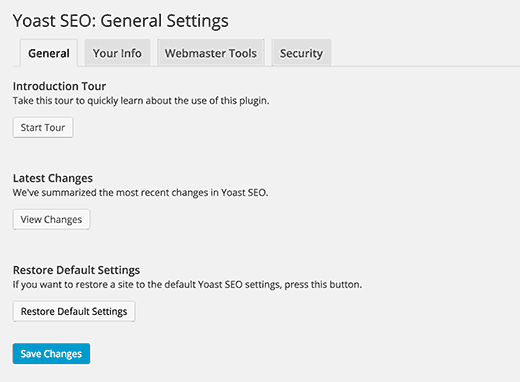
Task: Click the 'Introduction Tour' heading
Action: coord(59,86)
